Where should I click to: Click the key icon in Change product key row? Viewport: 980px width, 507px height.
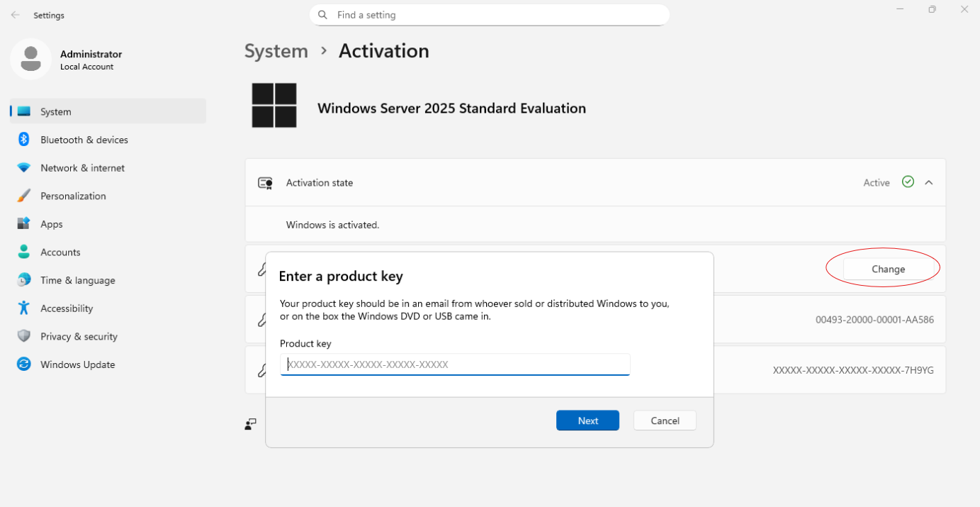[x=261, y=269]
